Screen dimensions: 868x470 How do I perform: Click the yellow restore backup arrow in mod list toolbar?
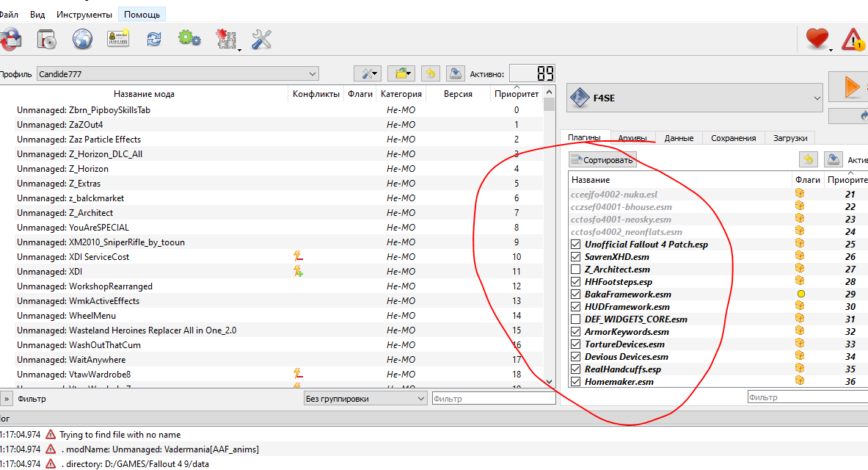coord(430,73)
